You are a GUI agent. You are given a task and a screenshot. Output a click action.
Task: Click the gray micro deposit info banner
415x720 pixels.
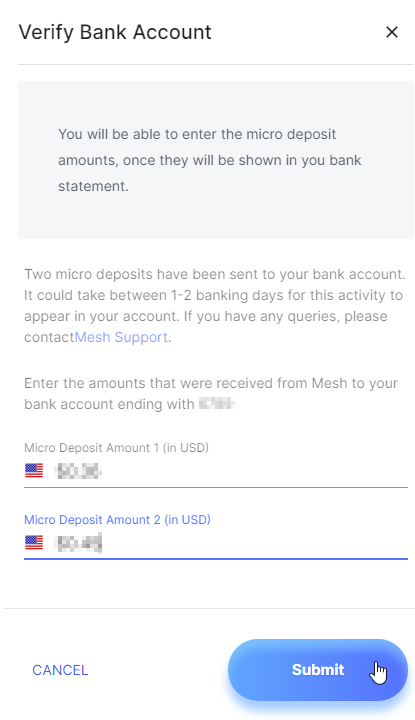216,160
